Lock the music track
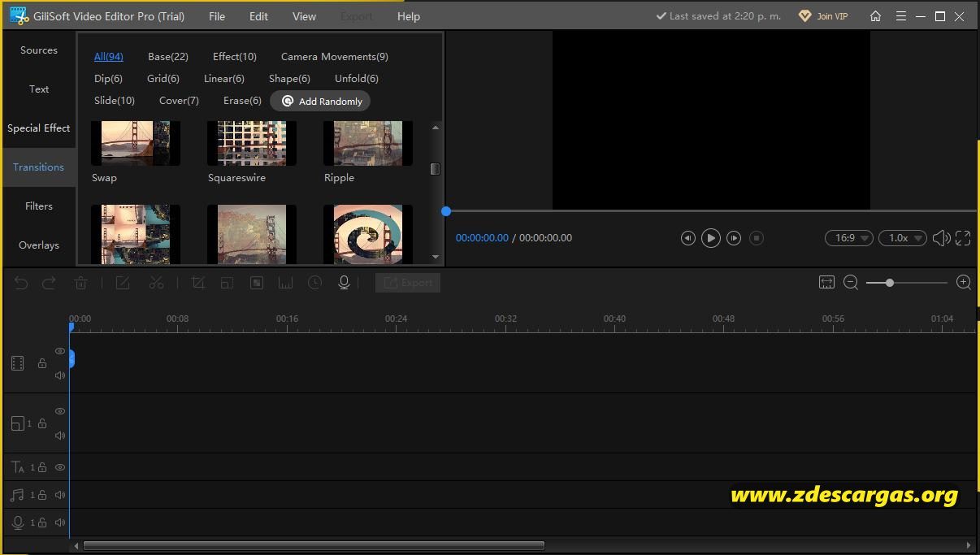 coord(42,495)
